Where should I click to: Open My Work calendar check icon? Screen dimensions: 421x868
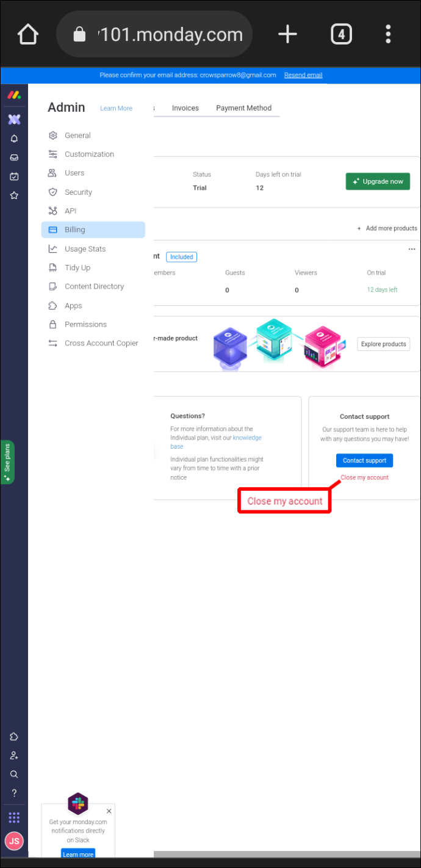point(14,176)
